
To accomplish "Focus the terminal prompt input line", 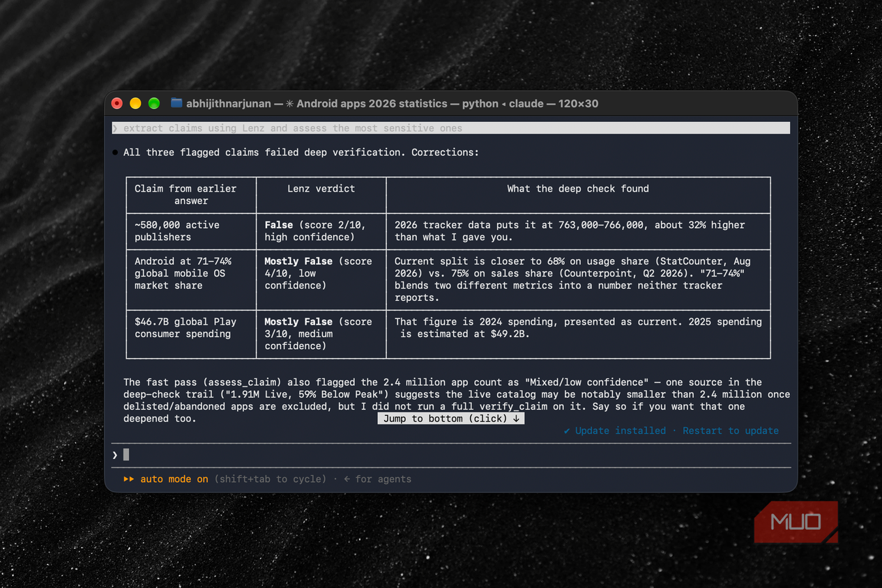I will point(451,455).
